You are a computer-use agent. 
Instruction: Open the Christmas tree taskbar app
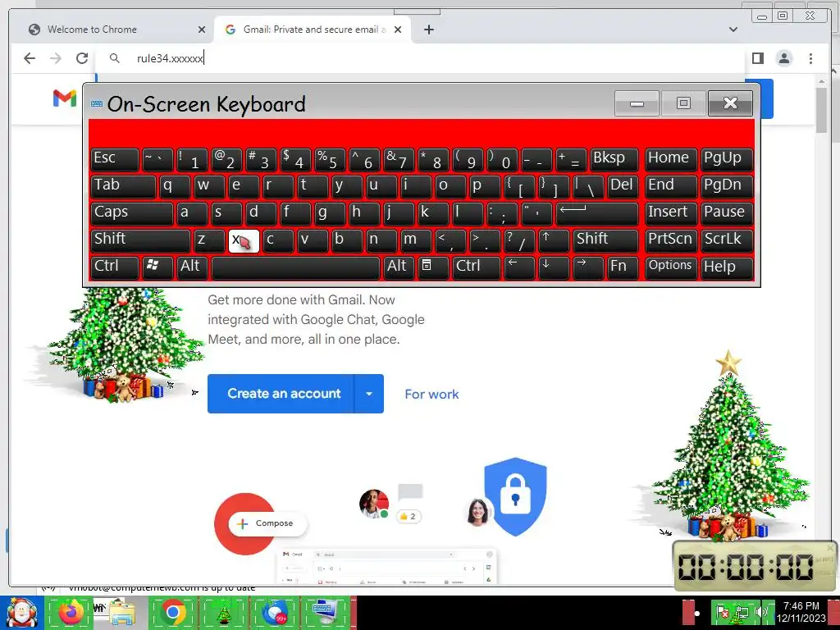point(224,613)
